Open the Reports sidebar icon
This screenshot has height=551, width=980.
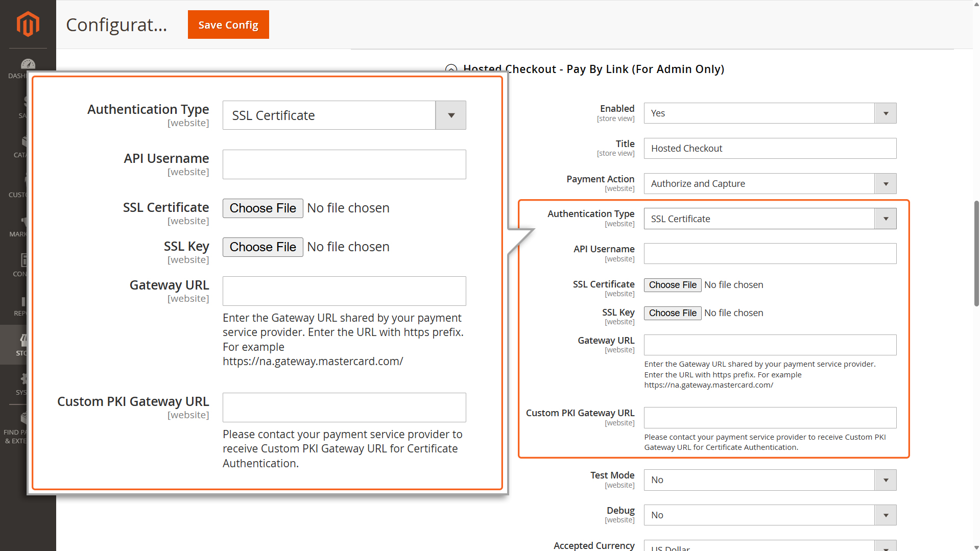[x=23, y=301]
